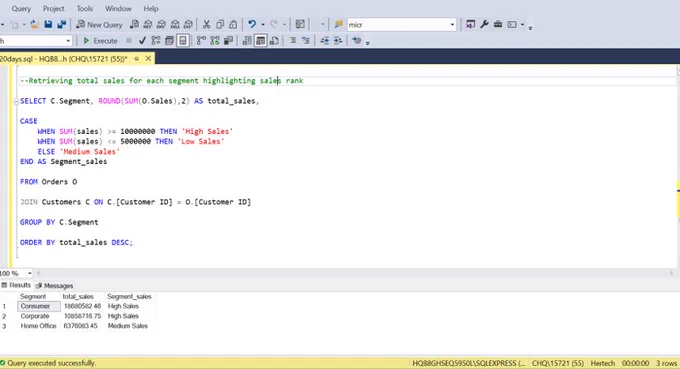Open the standard toolbar overflow options

coord(530,27)
